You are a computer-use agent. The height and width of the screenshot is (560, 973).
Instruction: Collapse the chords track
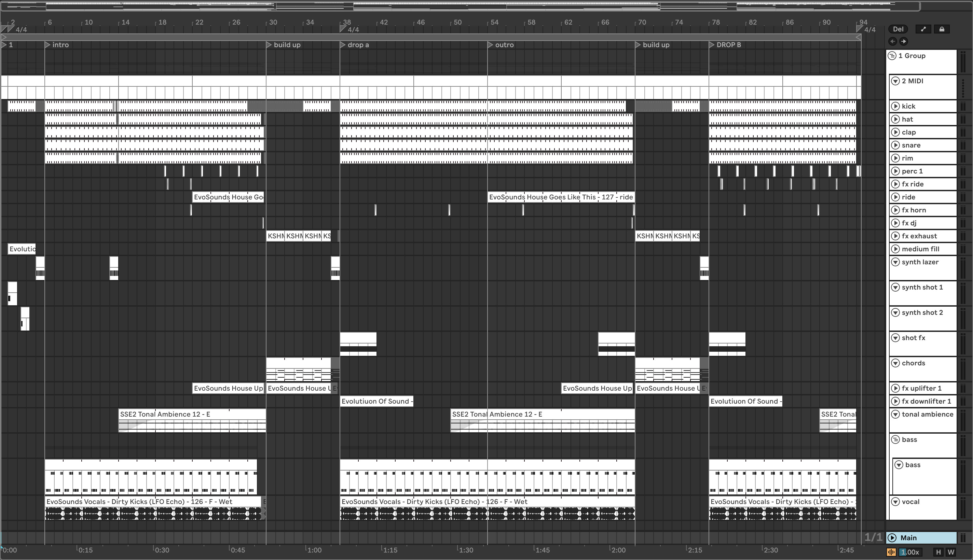[895, 363]
